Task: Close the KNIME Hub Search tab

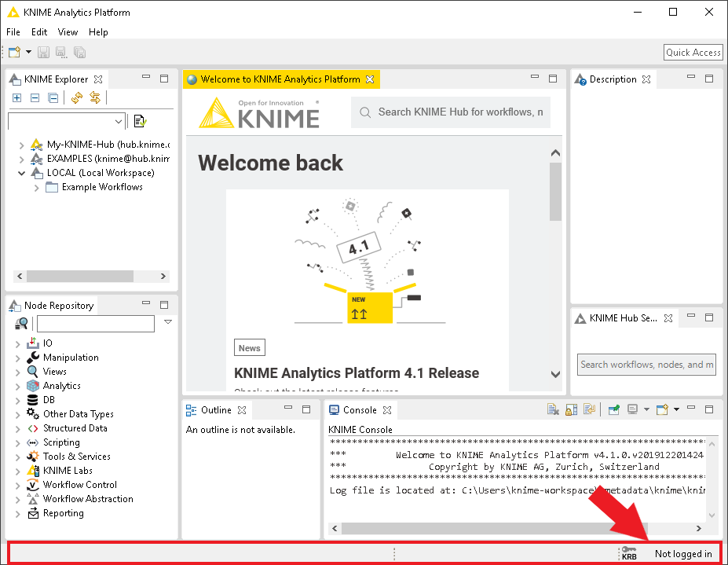Action: [x=668, y=318]
